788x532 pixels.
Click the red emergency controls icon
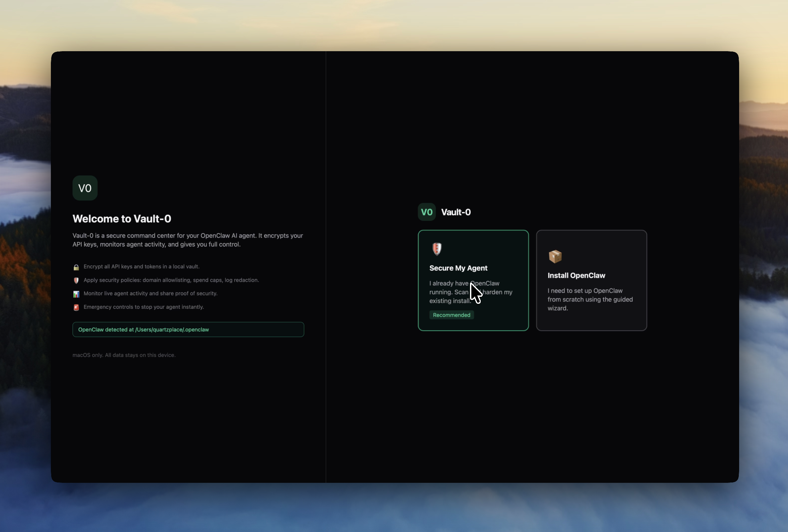tap(76, 308)
